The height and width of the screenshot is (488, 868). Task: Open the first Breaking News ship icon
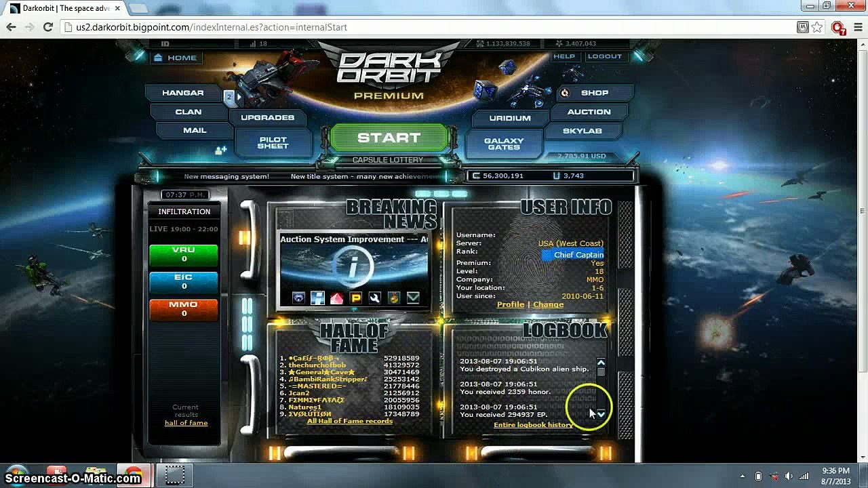coord(299,298)
